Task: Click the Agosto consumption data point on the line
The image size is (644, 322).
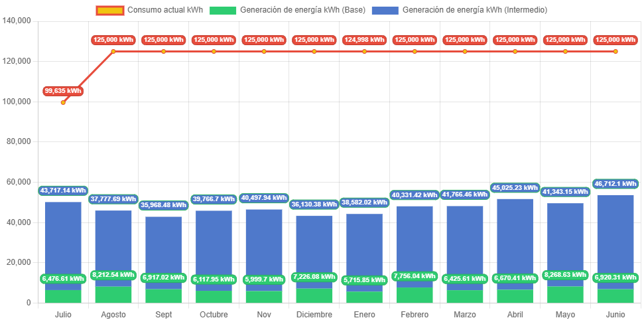Action: coord(113,51)
